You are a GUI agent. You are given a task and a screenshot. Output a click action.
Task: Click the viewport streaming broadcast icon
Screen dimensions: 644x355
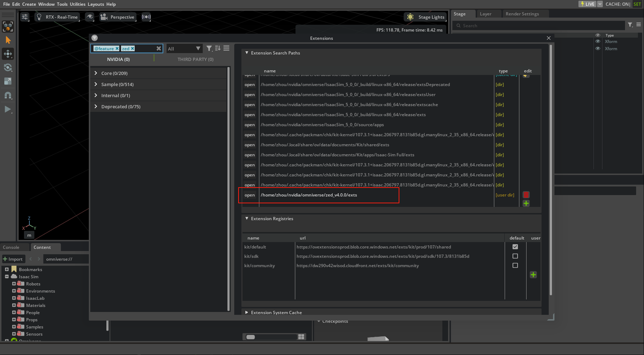click(146, 17)
